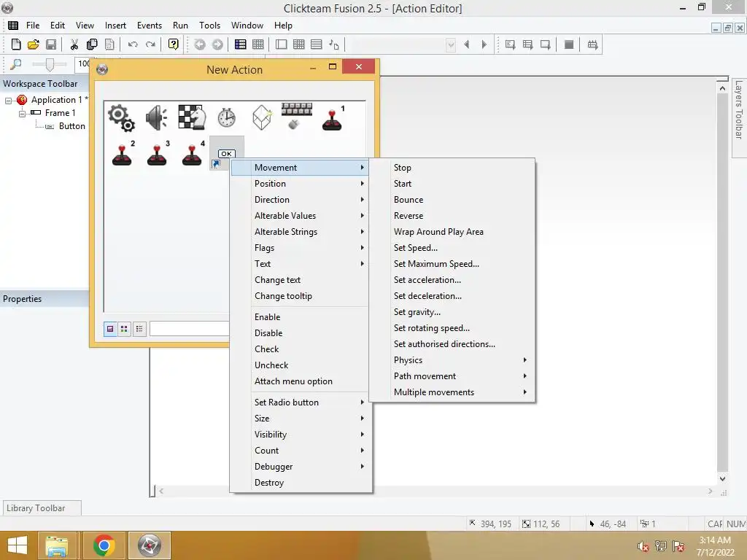This screenshot has height=560, width=747.
Task: Click the previous frame arrow button
Action: click(466, 44)
